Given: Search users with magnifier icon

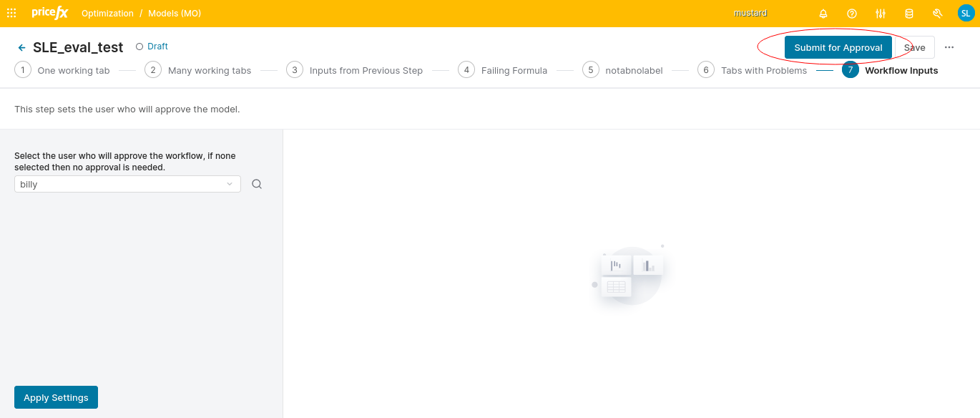Looking at the screenshot, I should point(257,184).
